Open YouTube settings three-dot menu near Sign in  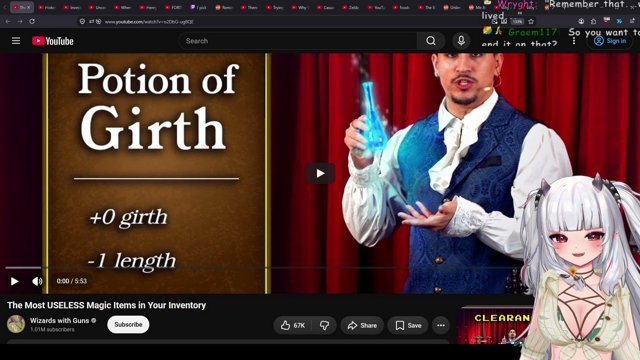pos(574,41)
